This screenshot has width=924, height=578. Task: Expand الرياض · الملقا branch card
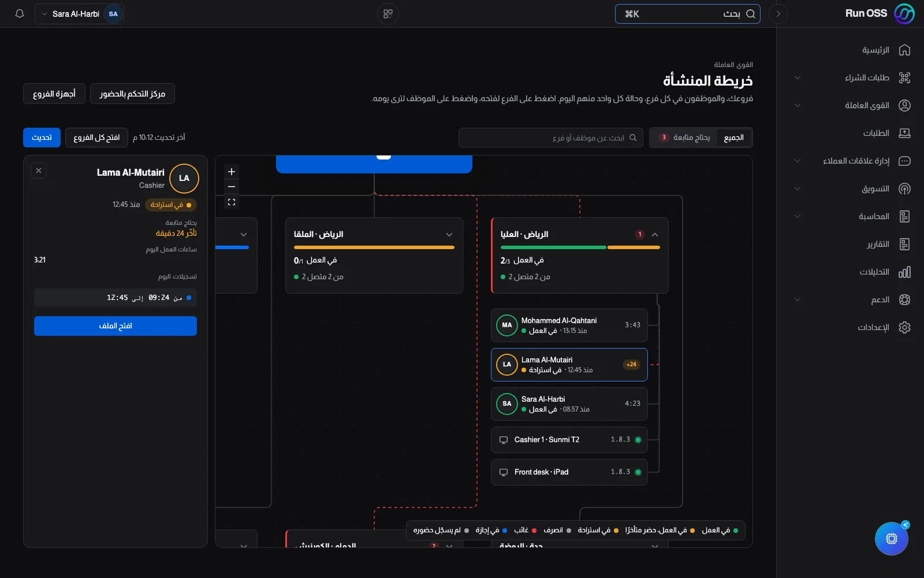(x=449, y=235)
